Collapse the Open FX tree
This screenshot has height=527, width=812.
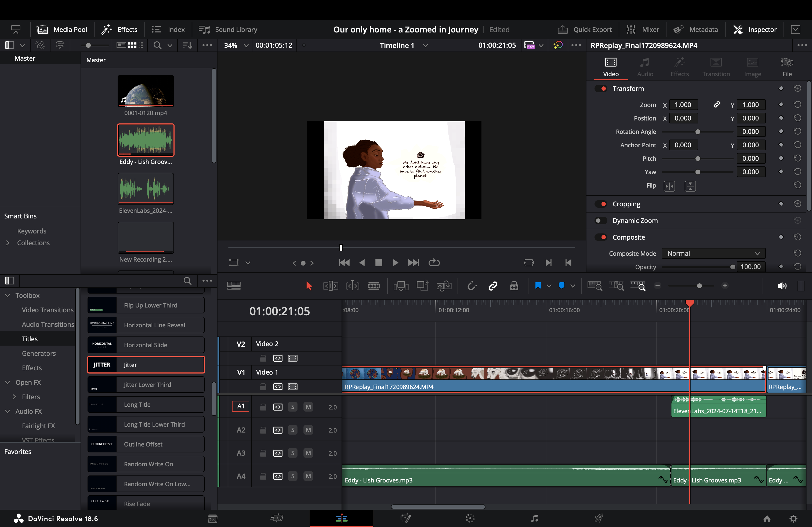tap(8, 382)
